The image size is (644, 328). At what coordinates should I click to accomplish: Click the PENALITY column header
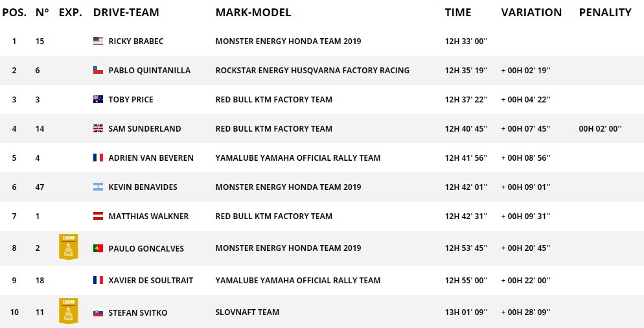605,13
